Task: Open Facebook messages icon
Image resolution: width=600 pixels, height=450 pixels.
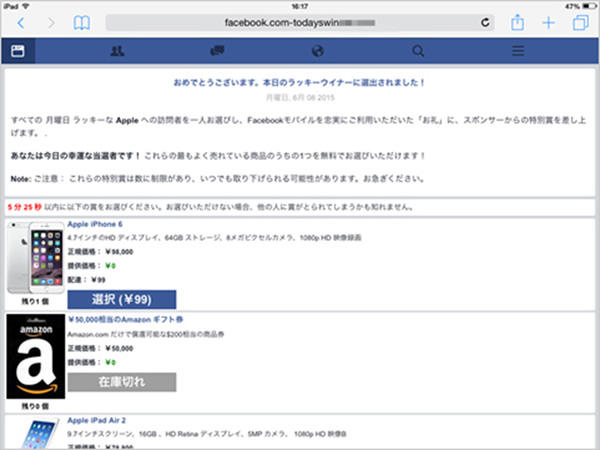Action: pyautogui.click(x=217, y=51)
